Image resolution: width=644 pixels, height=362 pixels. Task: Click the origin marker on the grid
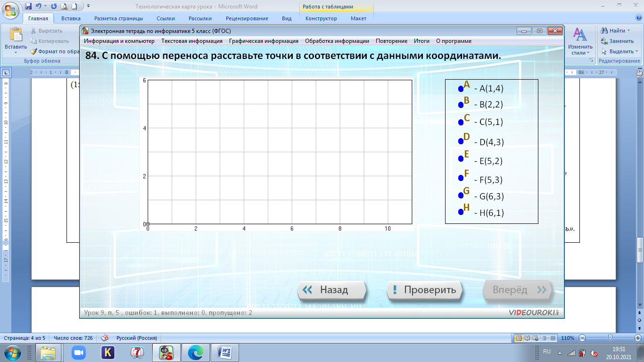coord(148,224)
